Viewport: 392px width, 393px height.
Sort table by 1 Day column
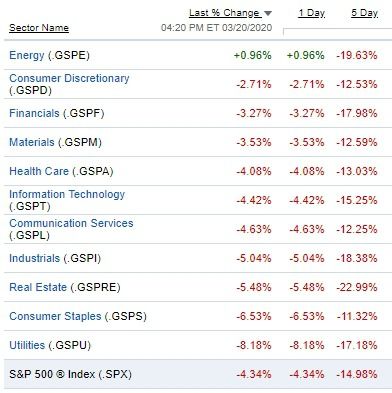[x=312, y=13]
